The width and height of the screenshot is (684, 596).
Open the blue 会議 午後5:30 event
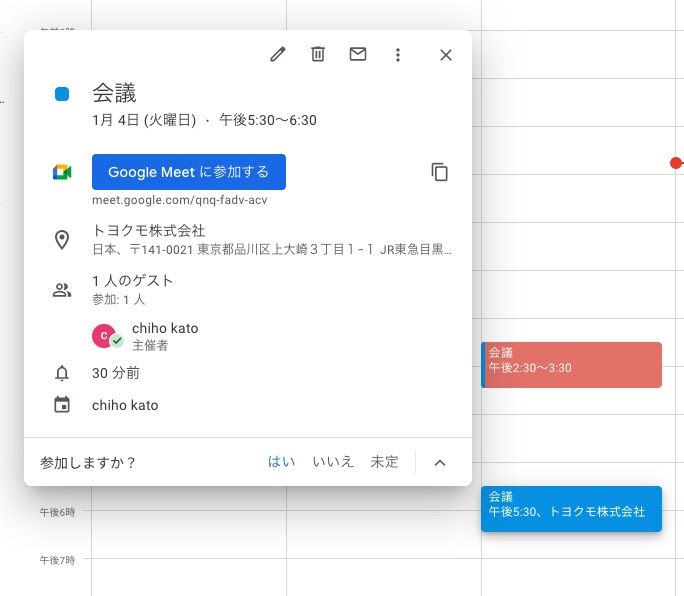[571, 509]
